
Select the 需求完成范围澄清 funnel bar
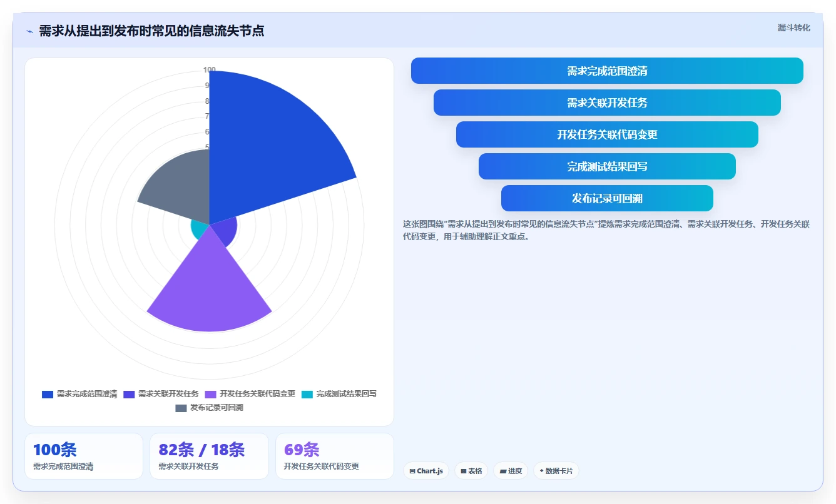(x=607, y=71)
